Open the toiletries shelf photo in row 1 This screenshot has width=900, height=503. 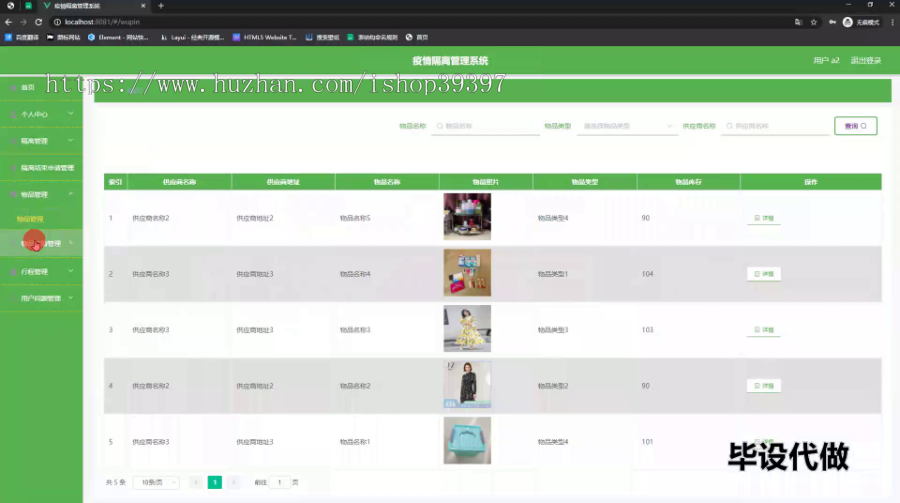467,216
